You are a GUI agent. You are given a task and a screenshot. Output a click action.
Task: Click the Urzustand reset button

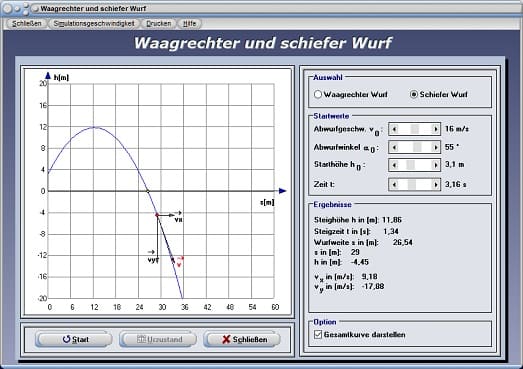click(158, 339)
